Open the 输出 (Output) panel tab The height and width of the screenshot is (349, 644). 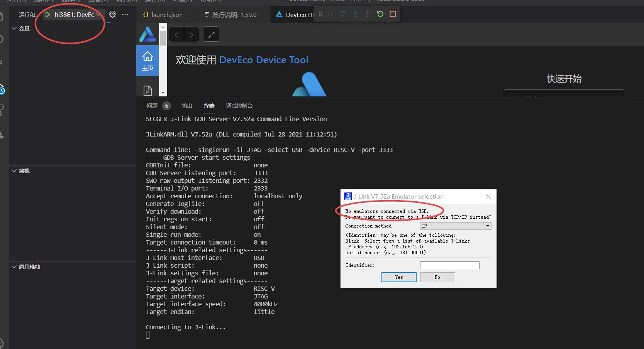[187, 106]
